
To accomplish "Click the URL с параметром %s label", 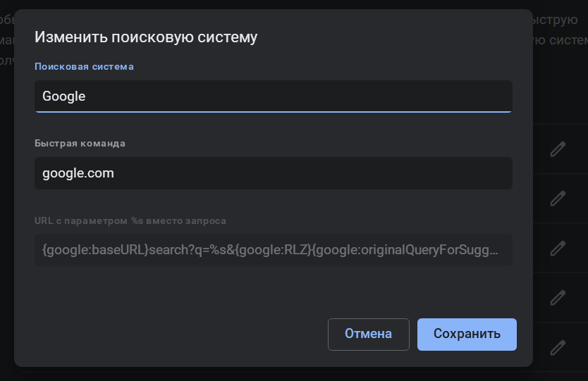I will point(130,220).
